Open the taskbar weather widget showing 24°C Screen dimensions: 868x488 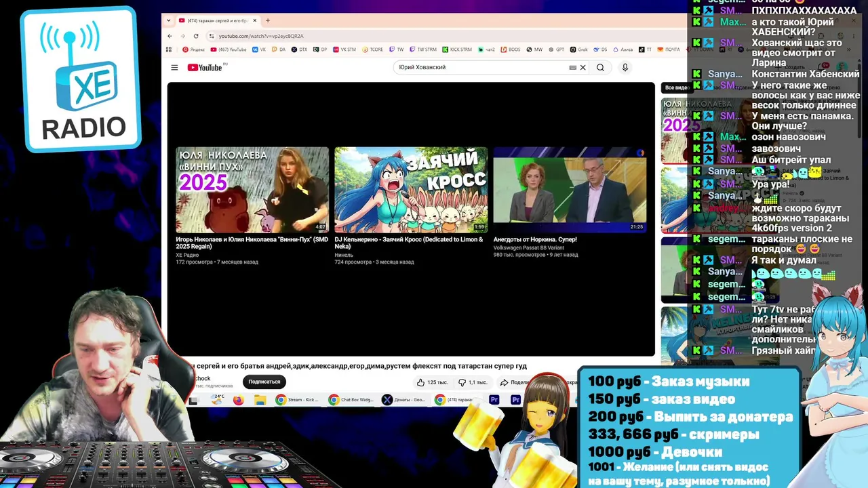click(x=218, y=399)
